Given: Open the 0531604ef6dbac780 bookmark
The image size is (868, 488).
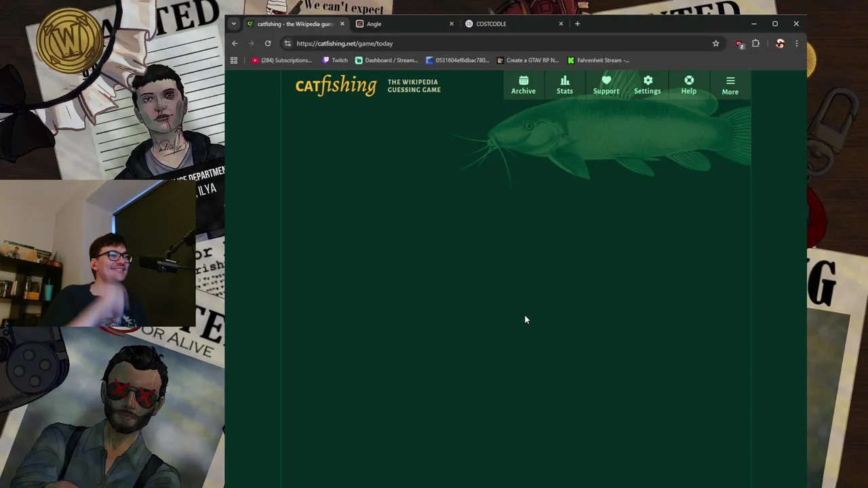Looking at the screenshot, I should pyautogui.click(x=457, y=60).
